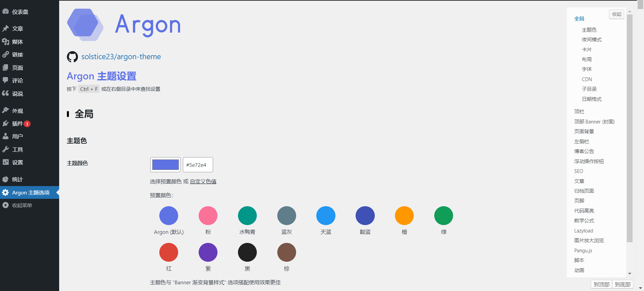Click the table of contents scrollbar thumb

click(x=630, y=128)
